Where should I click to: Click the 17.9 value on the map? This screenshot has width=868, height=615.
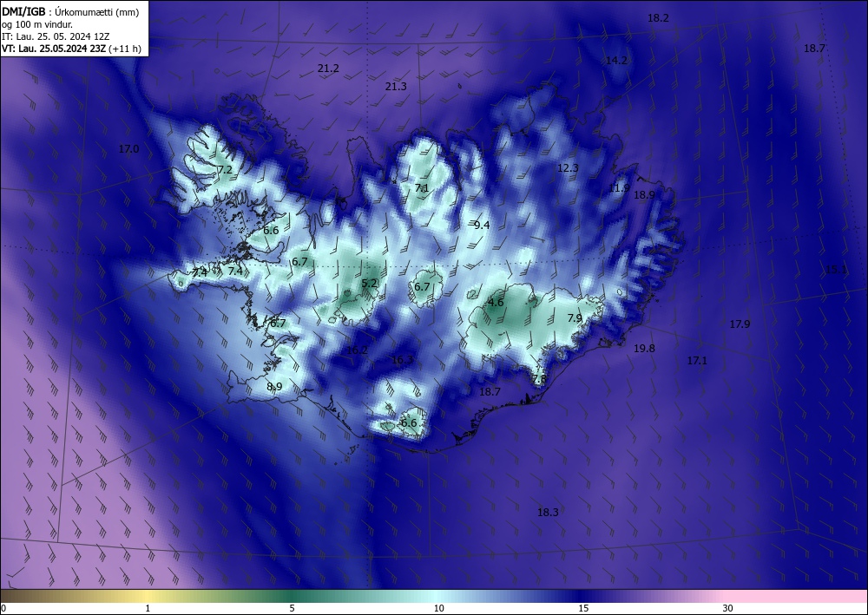point(740,324)
